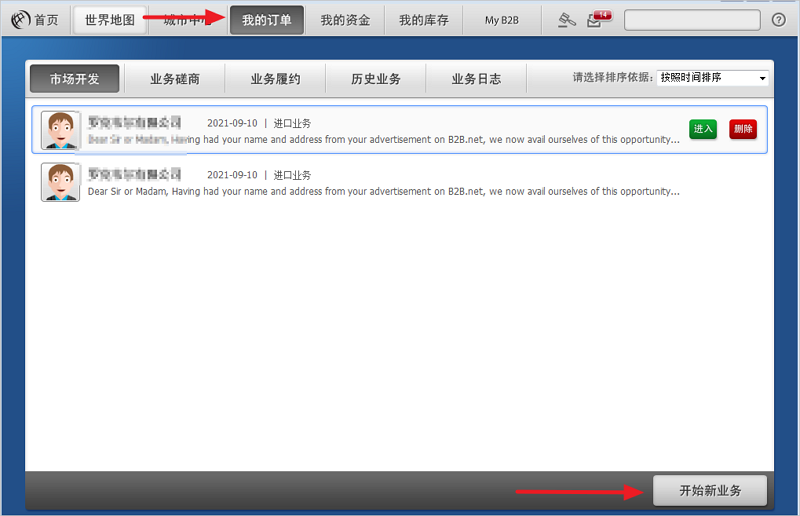Open 我的库存 inventory page

(x=423, y=20)
